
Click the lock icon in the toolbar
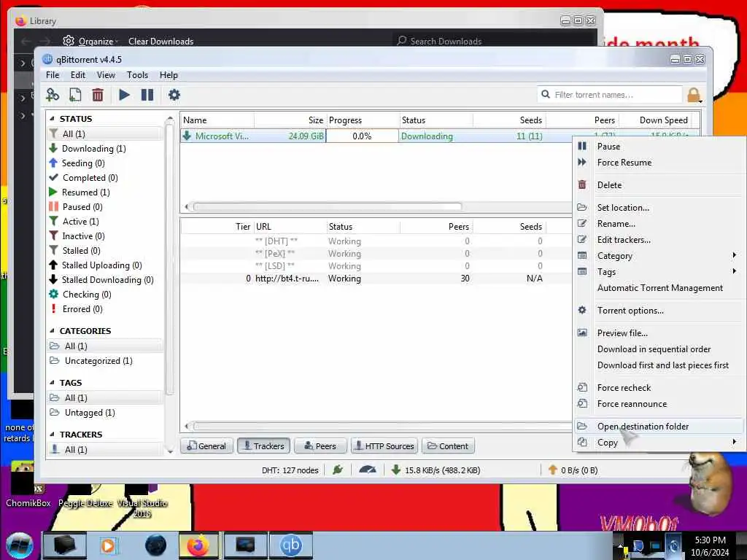(694, 96)
